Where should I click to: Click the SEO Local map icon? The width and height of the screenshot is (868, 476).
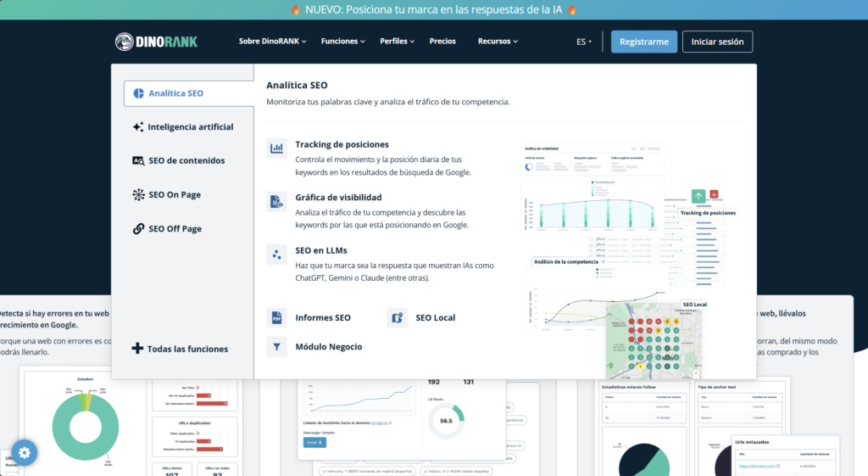click(x=397, y=318)
